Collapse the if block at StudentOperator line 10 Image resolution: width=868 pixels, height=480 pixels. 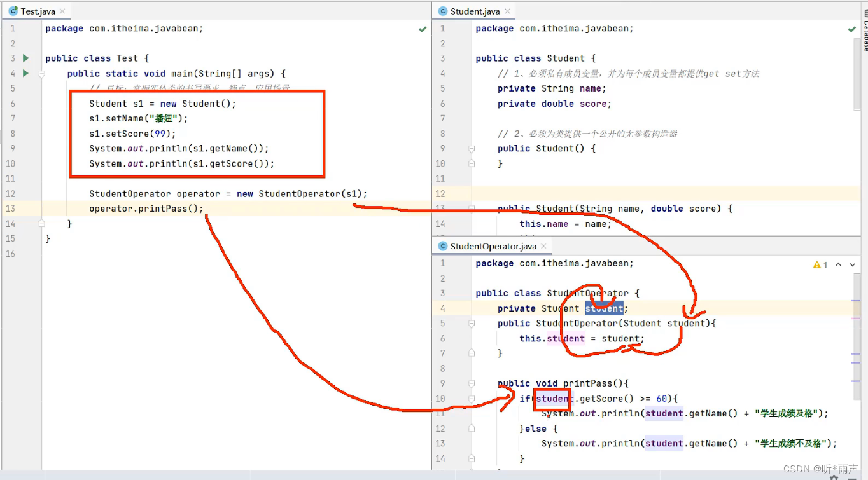pyautogui.click(x=472, y=399)
